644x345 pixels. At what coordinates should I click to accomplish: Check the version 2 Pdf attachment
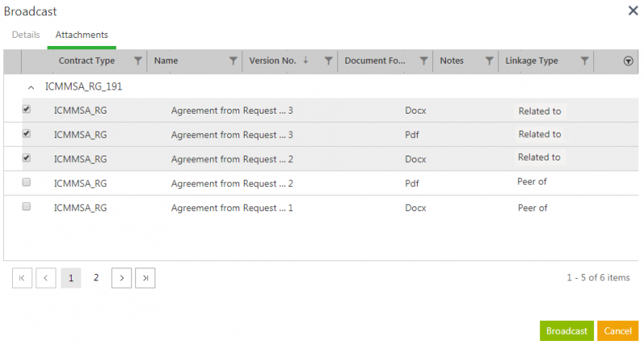27,183
